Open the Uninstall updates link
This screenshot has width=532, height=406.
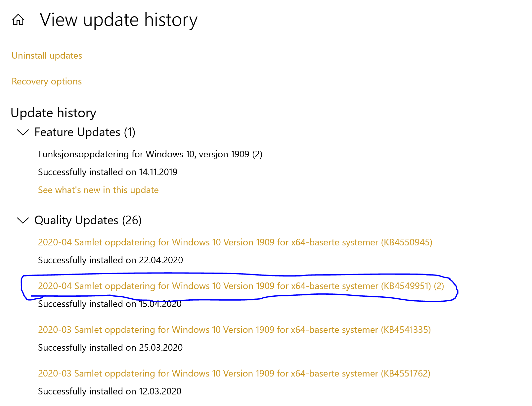tap(47, 56)
